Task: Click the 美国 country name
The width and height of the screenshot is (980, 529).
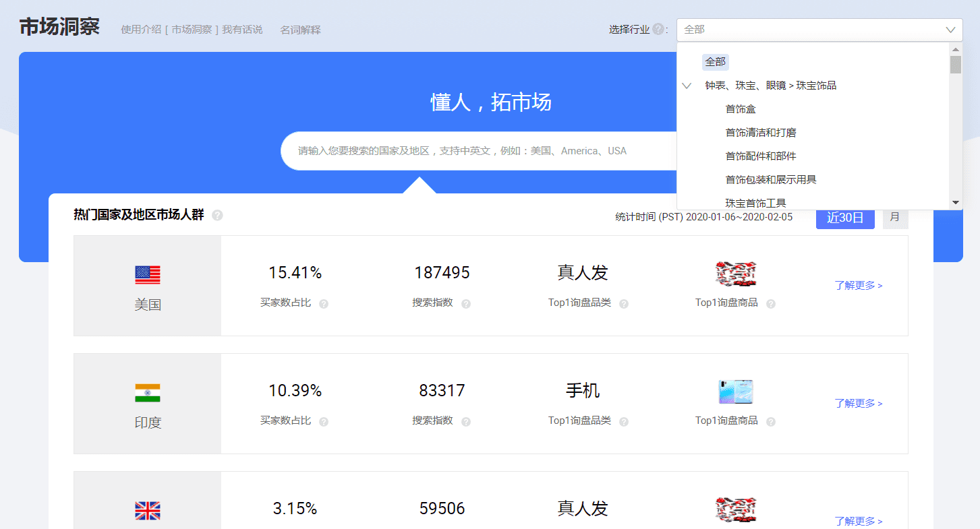Action: [148, 305]
